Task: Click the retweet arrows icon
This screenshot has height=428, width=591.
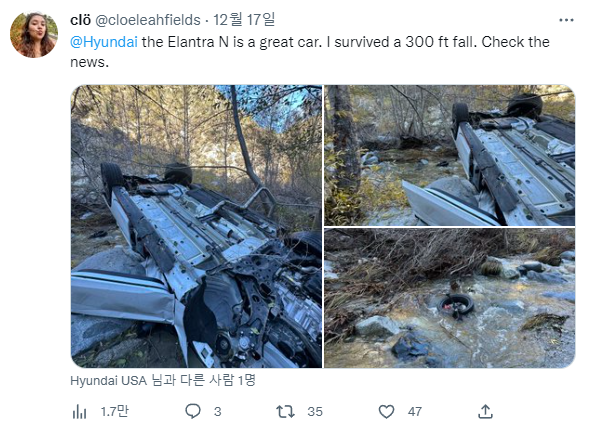Action: click(x=285, y=411)
